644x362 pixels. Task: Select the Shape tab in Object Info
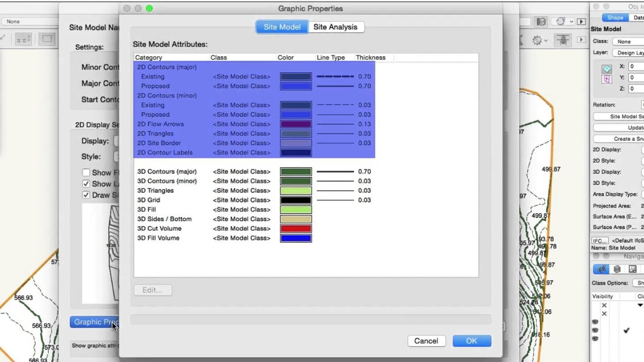pos(615,18)
